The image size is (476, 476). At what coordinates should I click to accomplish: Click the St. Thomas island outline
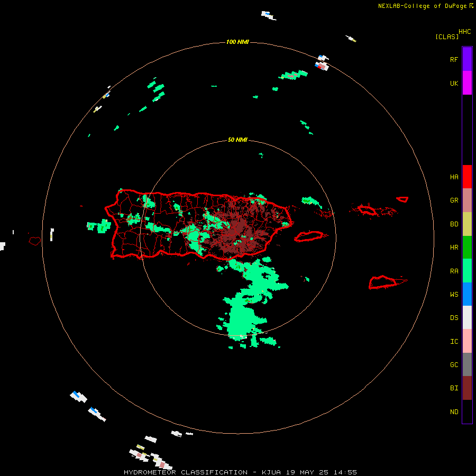(x=367, y=210)
